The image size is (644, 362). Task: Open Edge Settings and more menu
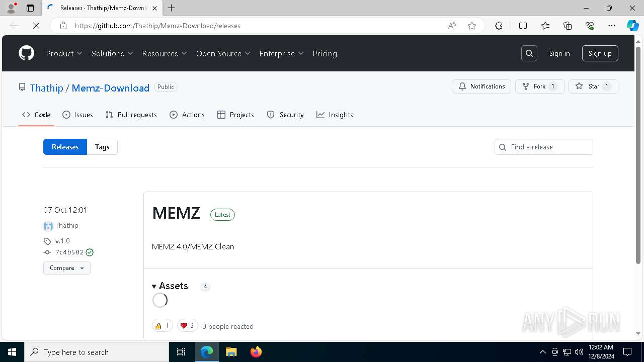[x=612, y=26]
